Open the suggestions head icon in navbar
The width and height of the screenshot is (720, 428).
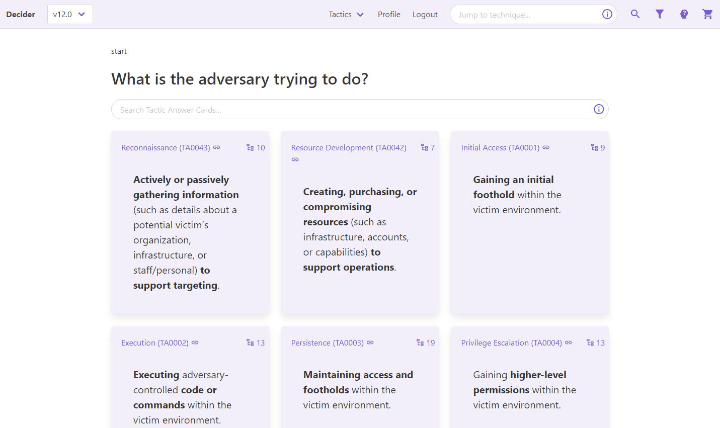point(684,14)
